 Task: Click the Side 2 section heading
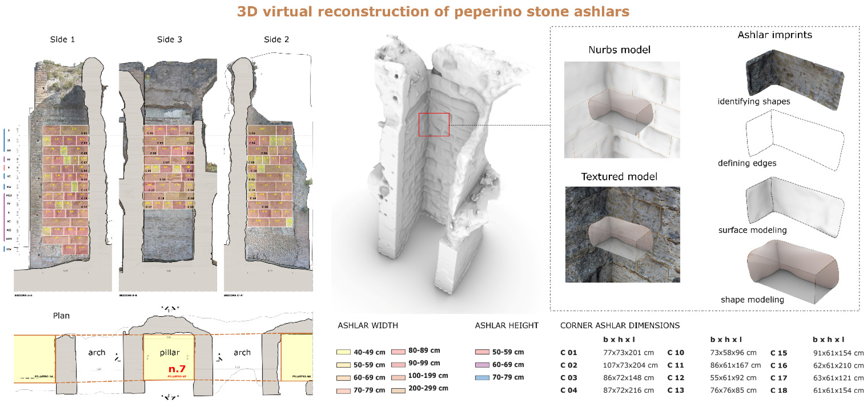click(276, 39)
